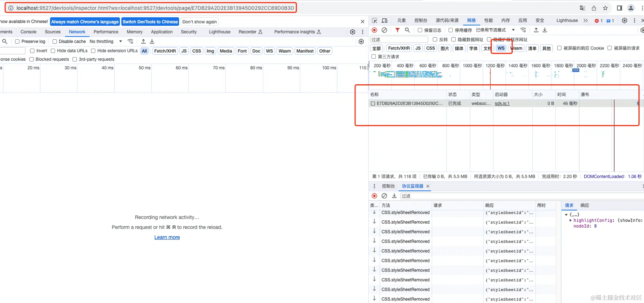This screenshot has width=644, height=303.
Task: Switch to 响应 tab in detail pane
Action: click(x=585, y=205)
